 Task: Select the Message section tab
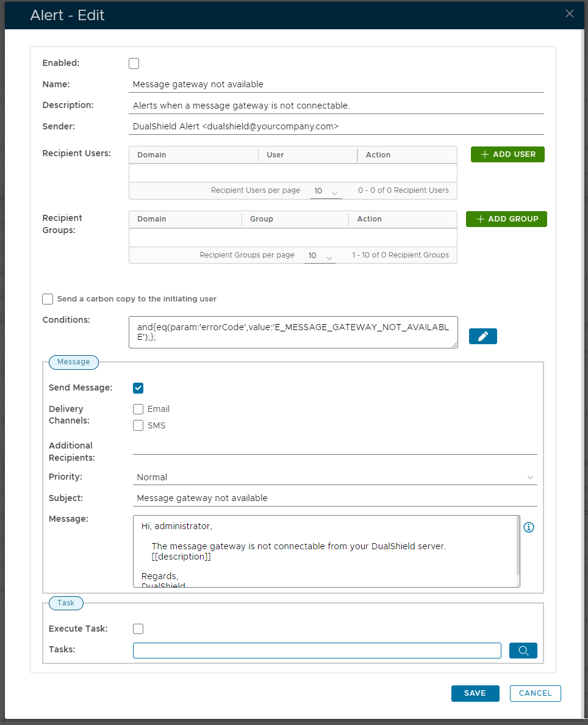(73, 362)
